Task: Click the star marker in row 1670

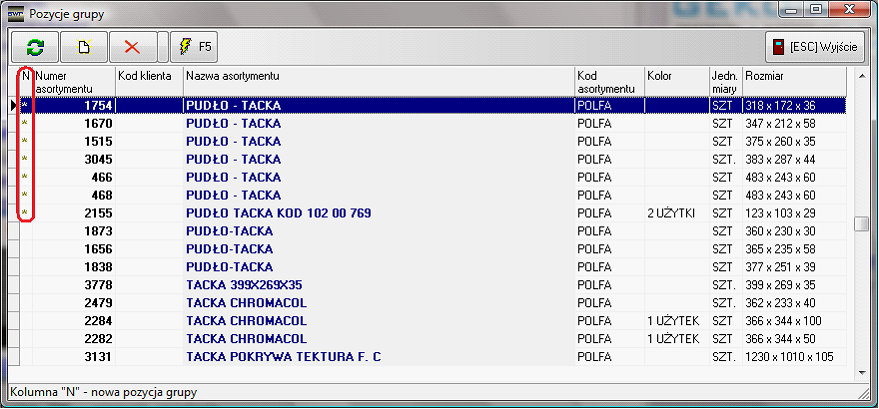Action: click(25, 123)
